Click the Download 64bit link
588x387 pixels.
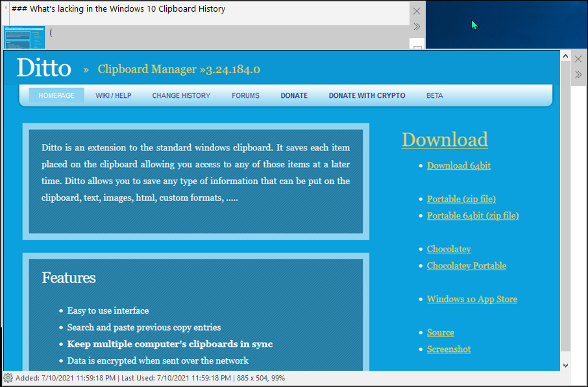point(459,165)
